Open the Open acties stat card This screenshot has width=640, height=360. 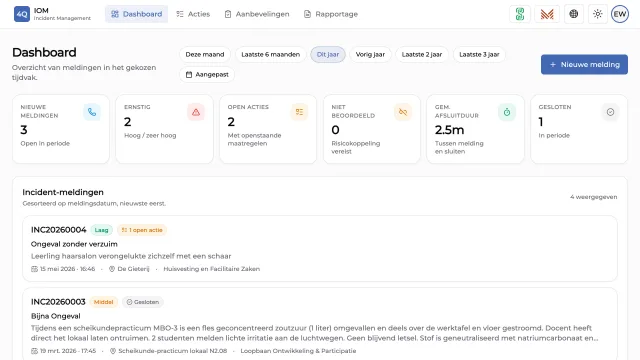point(268,129)
